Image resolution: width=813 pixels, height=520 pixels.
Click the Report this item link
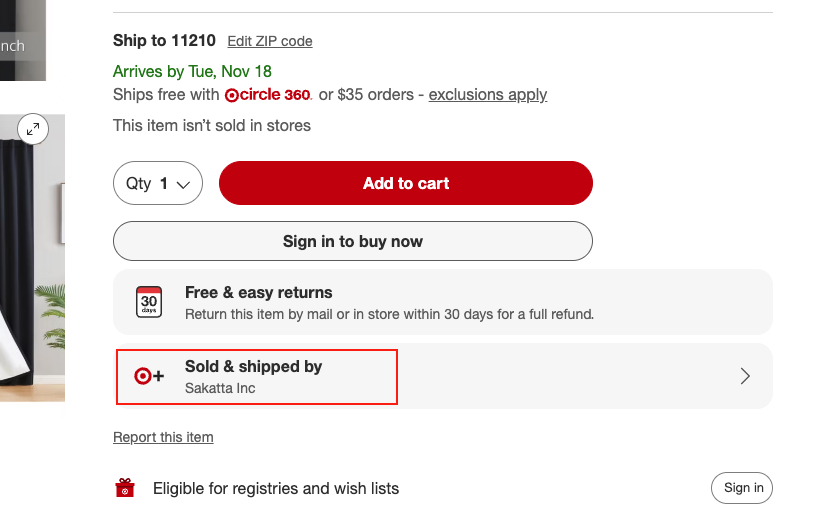click(163, 437)
